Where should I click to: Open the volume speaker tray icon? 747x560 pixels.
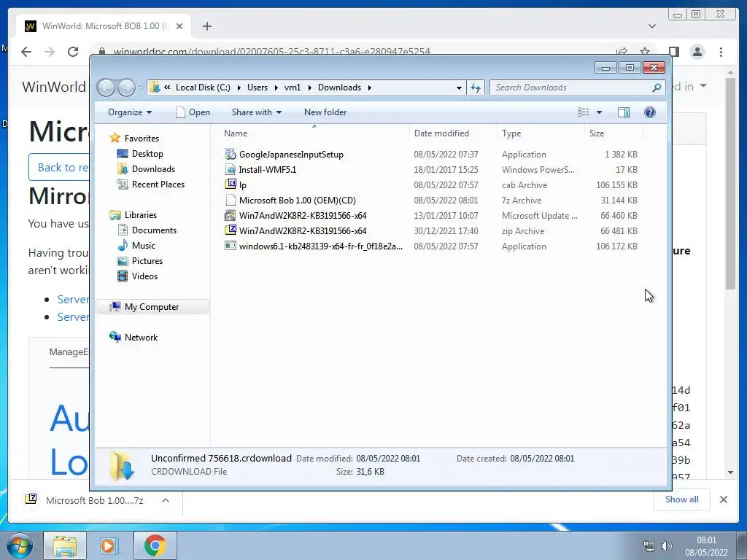coord(667,546)
